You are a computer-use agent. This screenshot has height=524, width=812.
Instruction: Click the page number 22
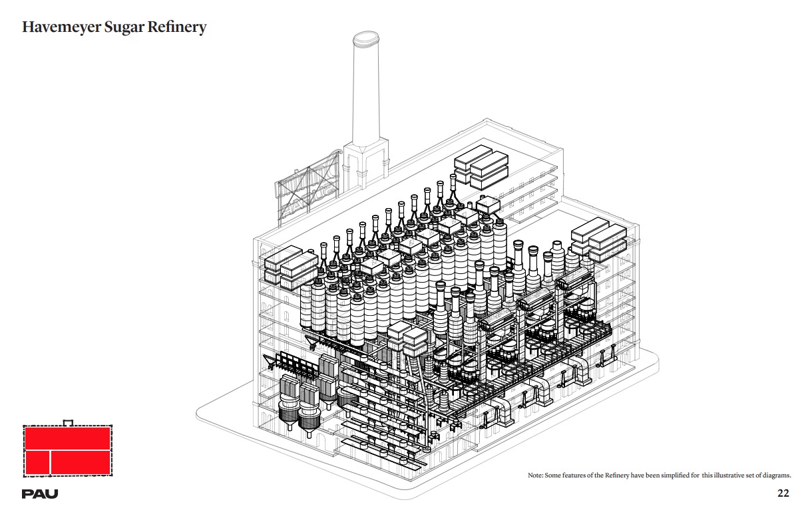783,494
